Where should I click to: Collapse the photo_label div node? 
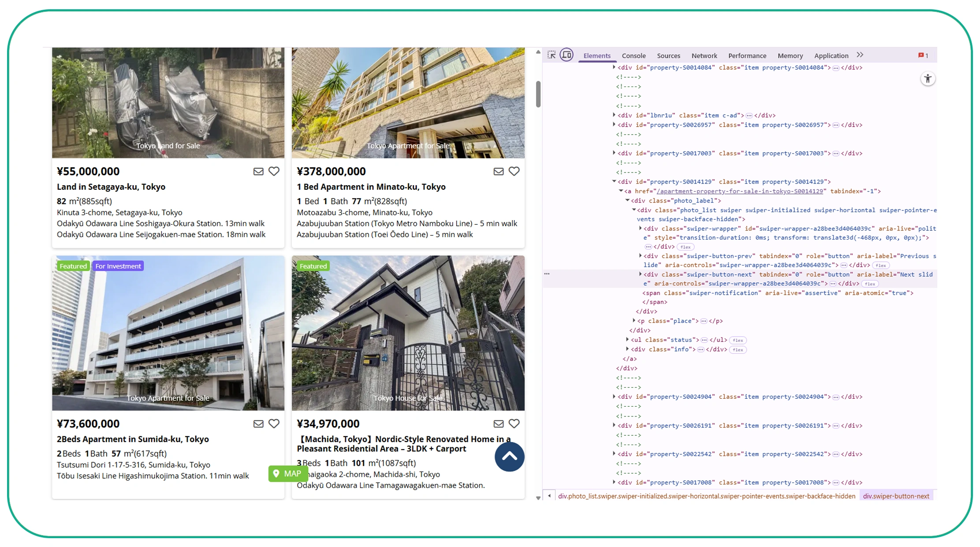tap(627, 200)
